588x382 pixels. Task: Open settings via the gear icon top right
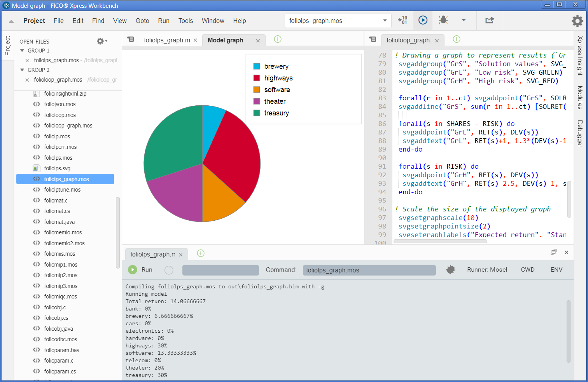[578, 21]
